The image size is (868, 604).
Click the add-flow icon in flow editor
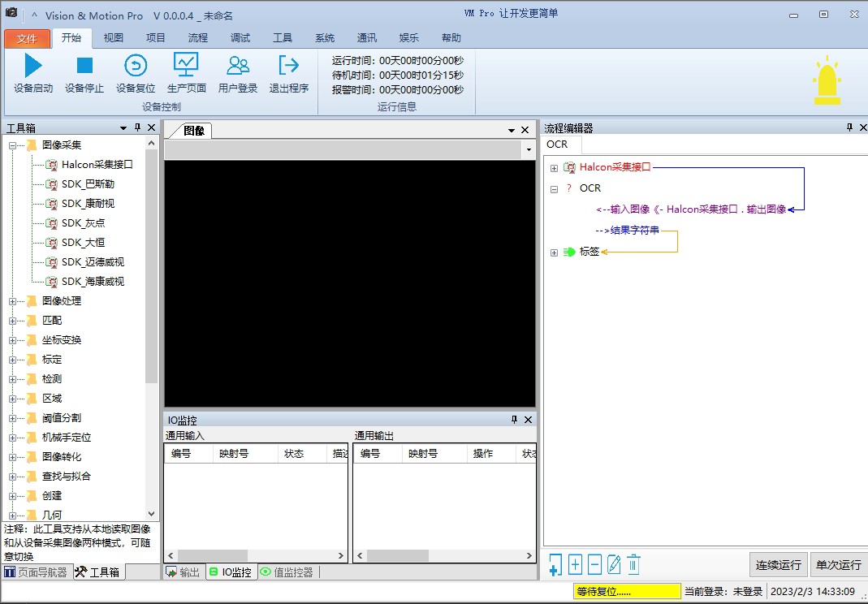coord(555,565)
